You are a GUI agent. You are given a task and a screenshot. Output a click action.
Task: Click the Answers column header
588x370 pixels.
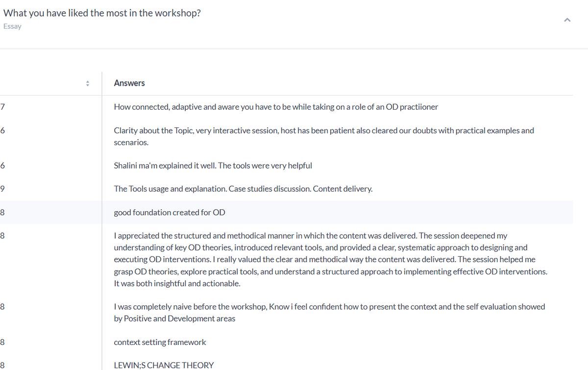pyautogui.click(x=129, y=83)
